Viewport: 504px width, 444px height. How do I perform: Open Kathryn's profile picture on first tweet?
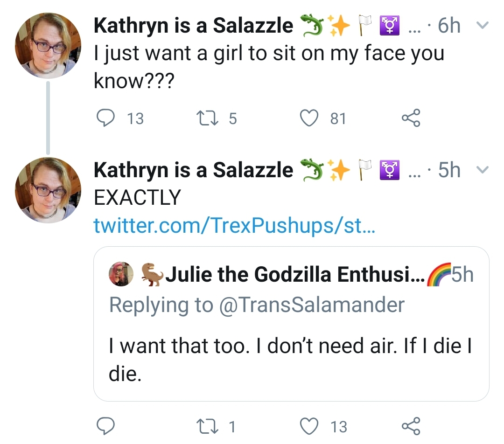coord(48,46)
